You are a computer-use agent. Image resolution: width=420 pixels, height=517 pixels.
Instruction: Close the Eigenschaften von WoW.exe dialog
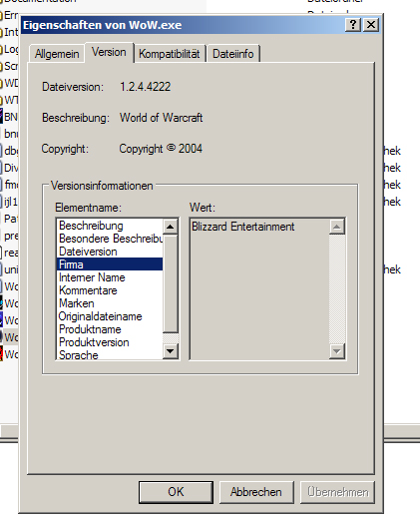371,25
